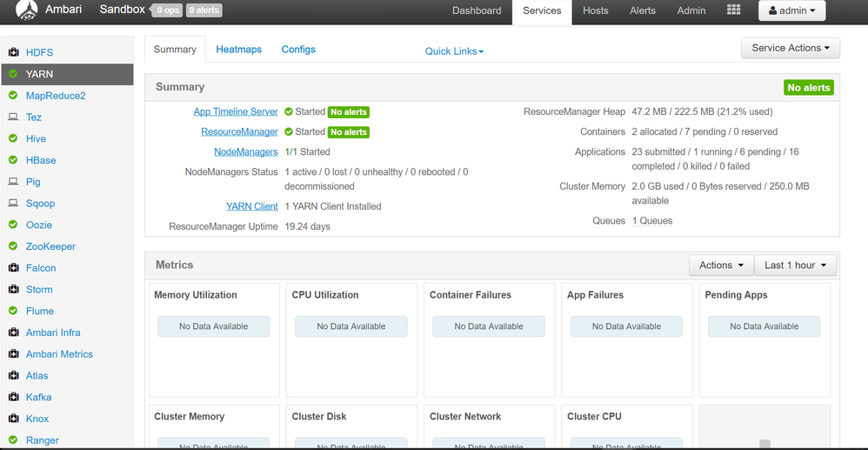
Task: Click the Ambari logo icon
Action: click(27, 10)
